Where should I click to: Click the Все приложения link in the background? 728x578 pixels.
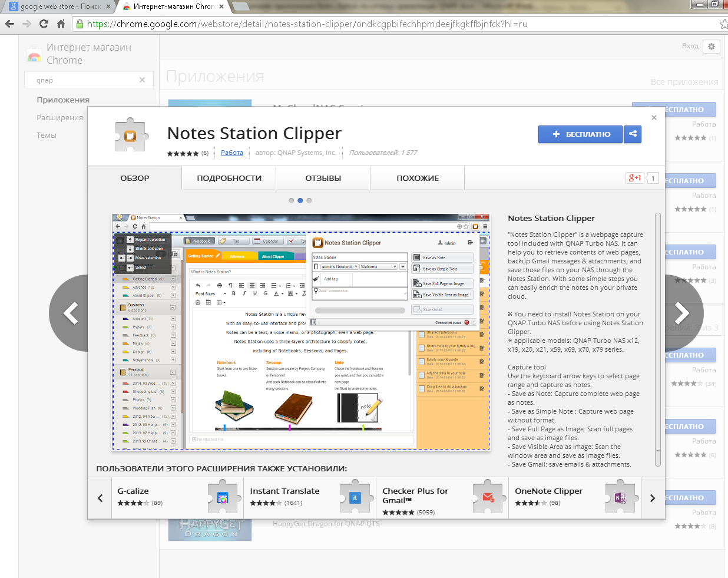[684, 82]
